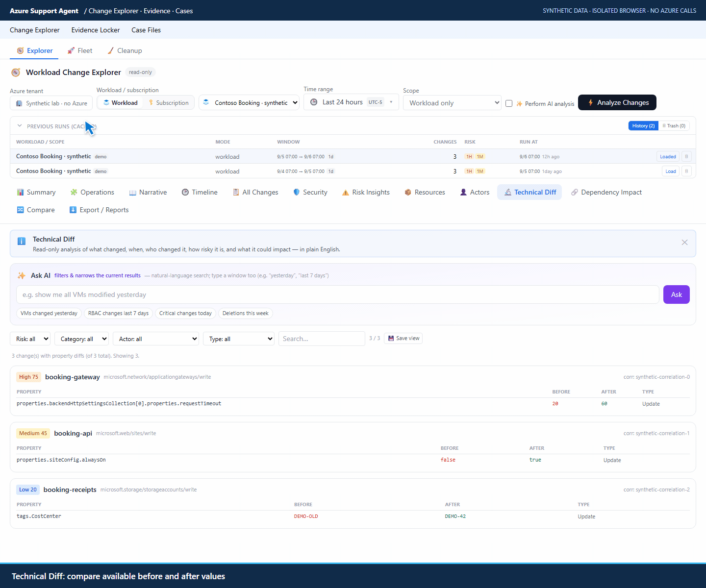Select the Workload mode toggle
Image resolution: width=706 pixels, height=588 pixels.
[120, 102]
